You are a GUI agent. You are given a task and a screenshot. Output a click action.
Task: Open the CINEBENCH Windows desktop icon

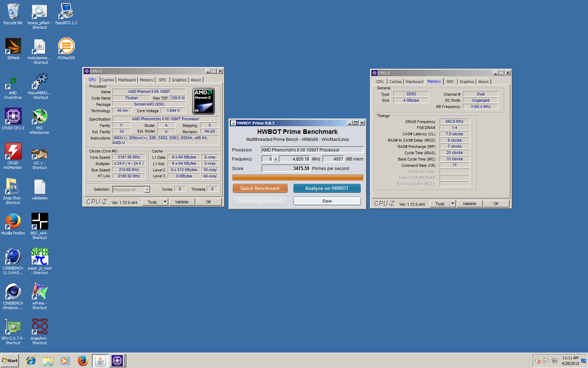click(x=13, y=297)
